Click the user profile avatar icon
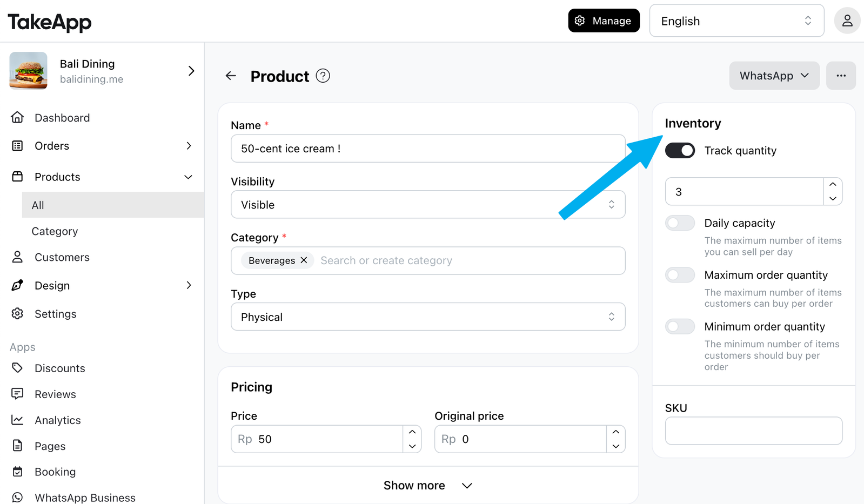 coord(847,21)
